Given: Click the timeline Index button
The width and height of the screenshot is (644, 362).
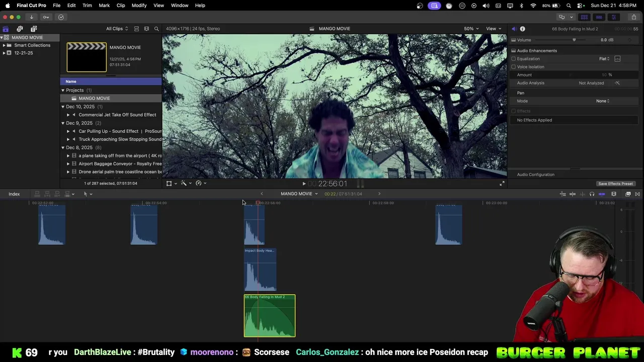Looking at the screenshot, I should (14, 194).
